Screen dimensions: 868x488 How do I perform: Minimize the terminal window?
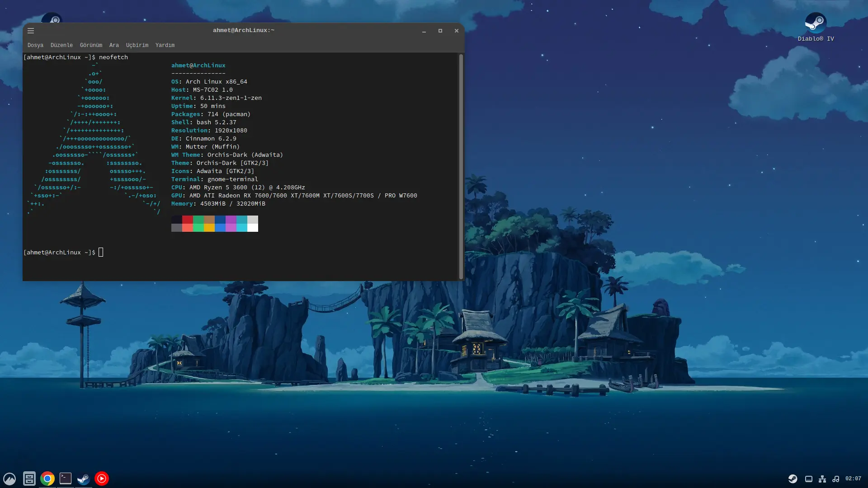click(x=424, y=31)
